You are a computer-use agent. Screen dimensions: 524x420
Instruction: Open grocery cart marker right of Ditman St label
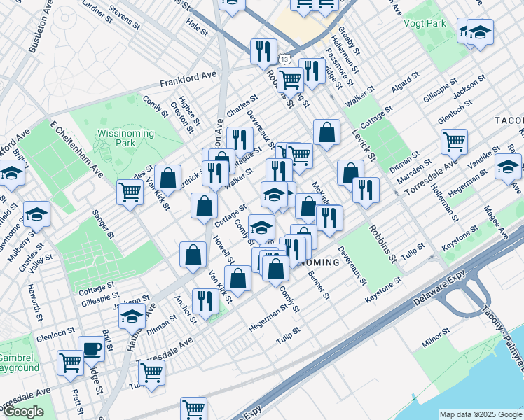click(x=454, y=141)
